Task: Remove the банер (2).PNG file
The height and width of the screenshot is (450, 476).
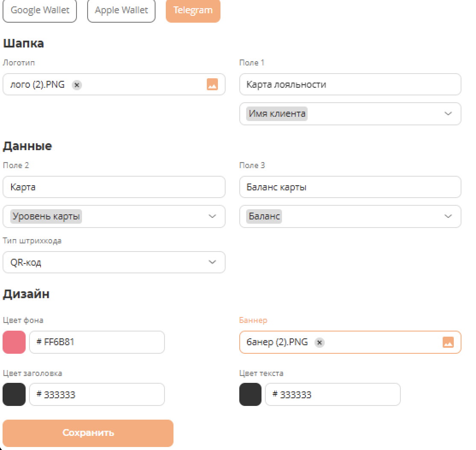Action: pyautogui.click(x=320, y=342)
